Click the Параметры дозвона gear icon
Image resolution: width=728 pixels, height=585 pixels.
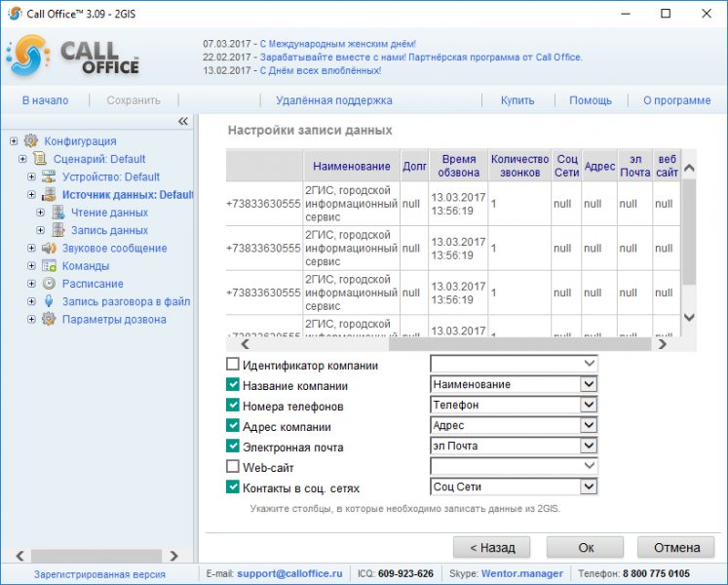point(49,319)
